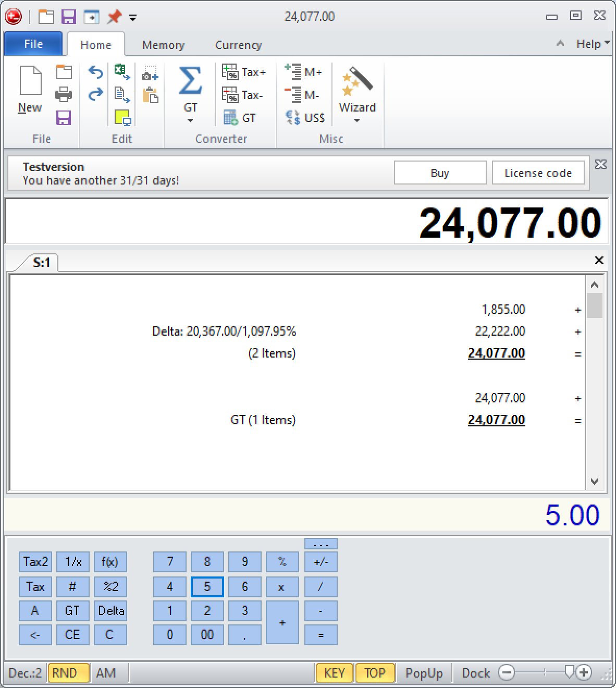The image size is (616, 688).
Task: Click the Redo arrow icon
Action: tap(96, 94)
